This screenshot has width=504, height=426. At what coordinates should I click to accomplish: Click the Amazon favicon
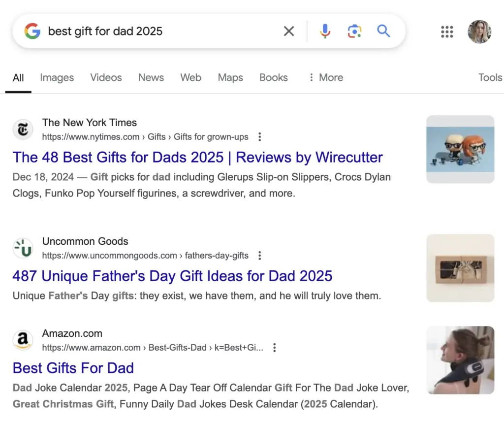[x=23, y=340]
